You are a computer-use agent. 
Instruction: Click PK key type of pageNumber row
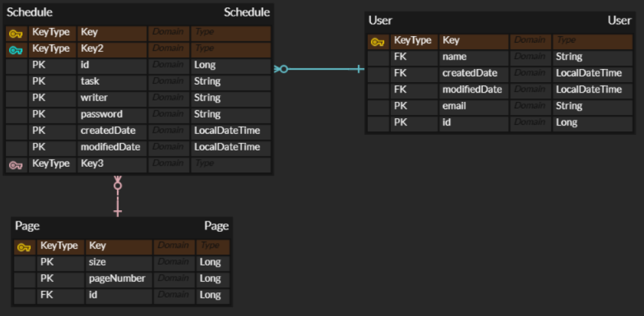coord(61,280)
